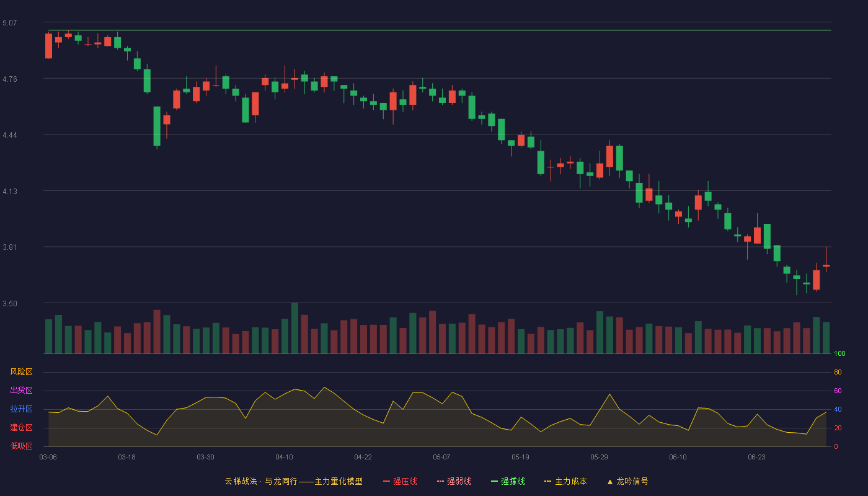Click the last red candlestick on the right
Screen dimensions: 868x496
pyautogui.click(x=826, y=265)
